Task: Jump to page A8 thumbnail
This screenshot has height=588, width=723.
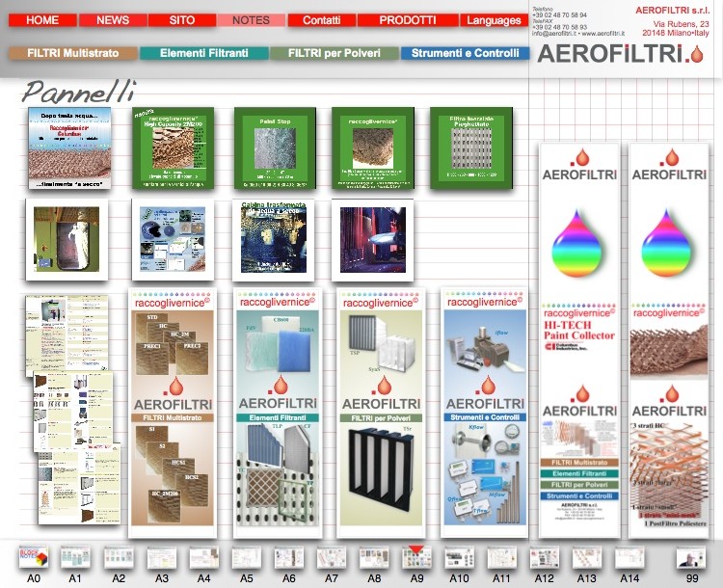Action: [x=373, y=557]
